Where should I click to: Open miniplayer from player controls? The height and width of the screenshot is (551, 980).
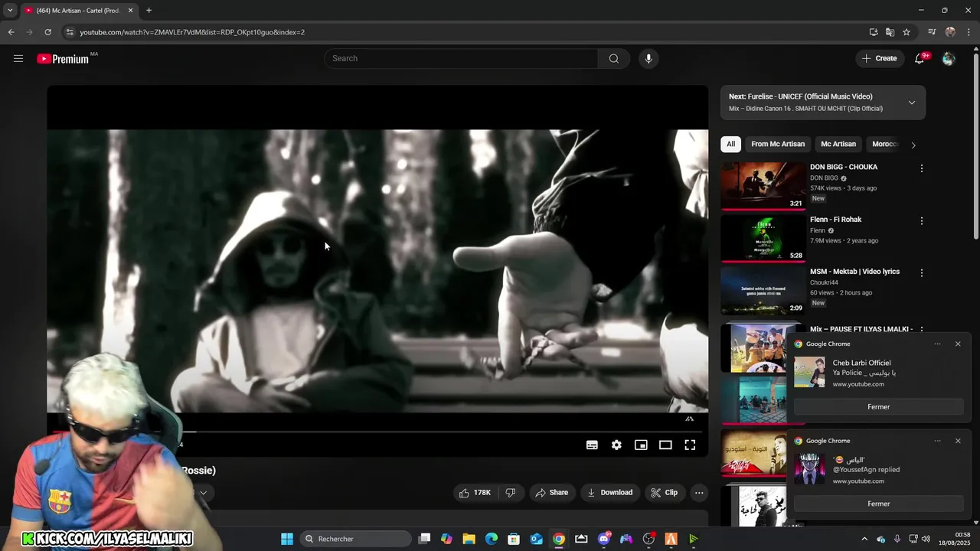pos(641,445)
